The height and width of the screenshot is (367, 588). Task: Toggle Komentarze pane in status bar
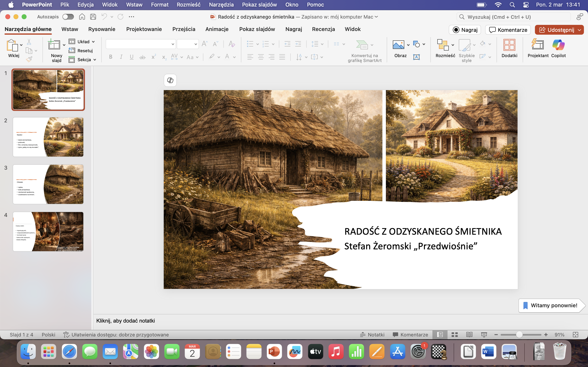(410, 335)
